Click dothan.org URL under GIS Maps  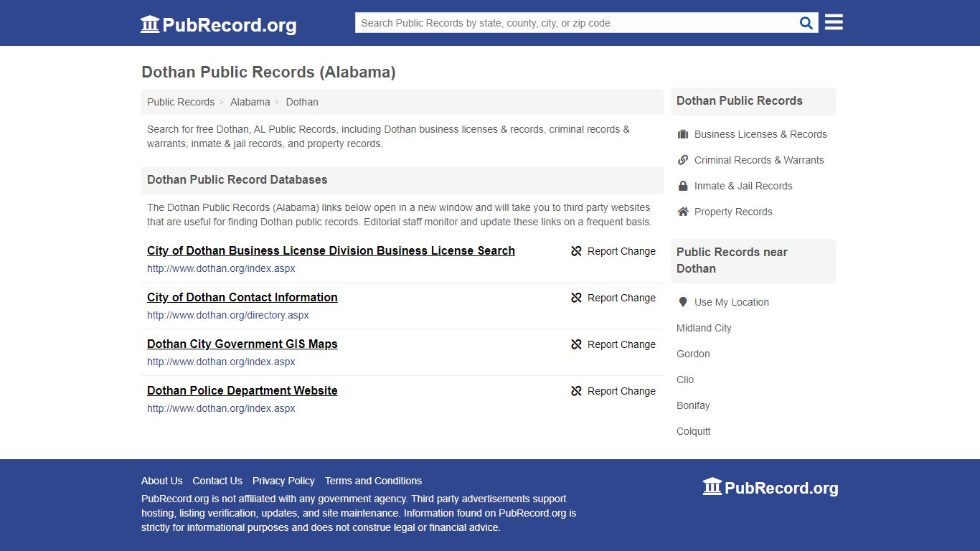tap(221, 362)
